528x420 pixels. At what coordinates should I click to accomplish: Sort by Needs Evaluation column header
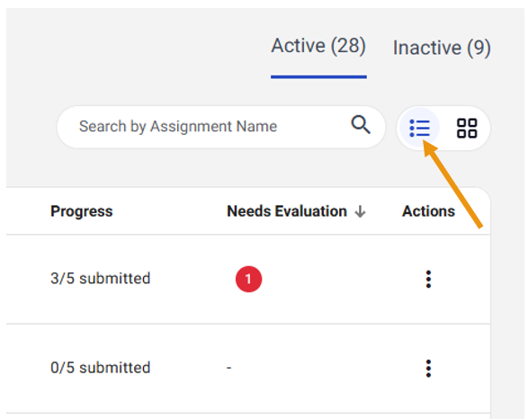coord(287,211)
